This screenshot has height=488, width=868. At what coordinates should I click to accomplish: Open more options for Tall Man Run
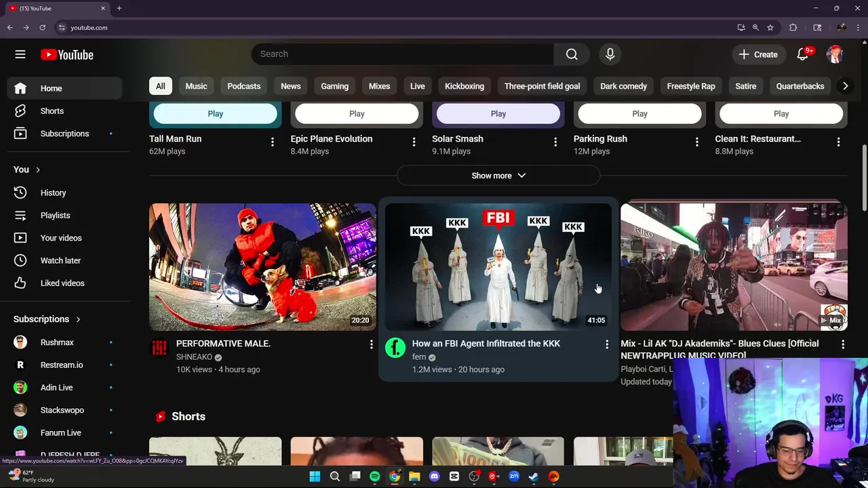(x=273, y=142)
